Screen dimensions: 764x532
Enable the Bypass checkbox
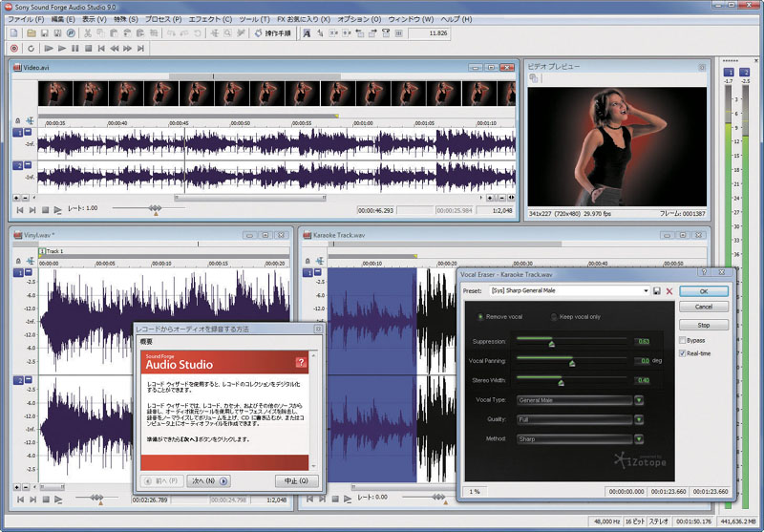point(684,340)
